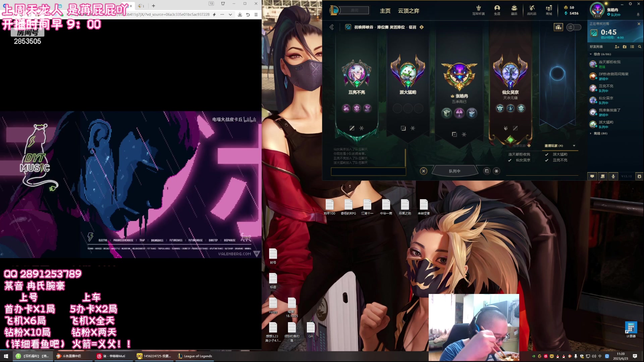This screenshot has width=644, height=362.
Task: Switch to the 主页 tab
Action: click(x=385, y=11)
